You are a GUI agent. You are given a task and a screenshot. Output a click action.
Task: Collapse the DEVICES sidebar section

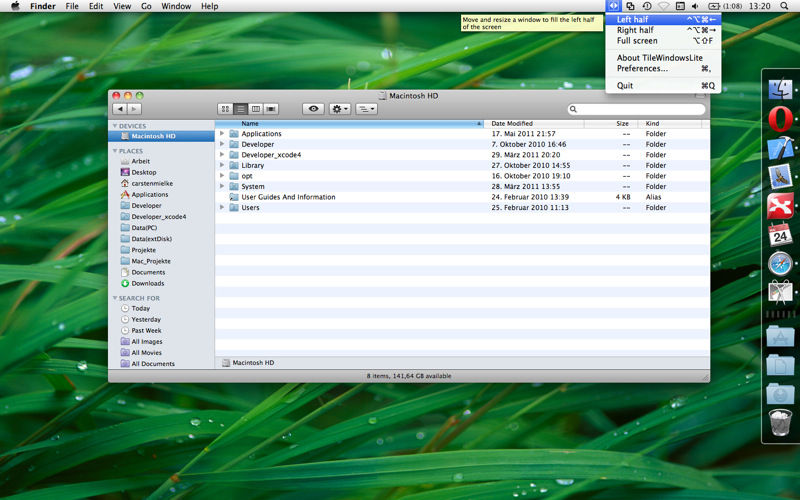pyautogui.click(x=115, y=126)
